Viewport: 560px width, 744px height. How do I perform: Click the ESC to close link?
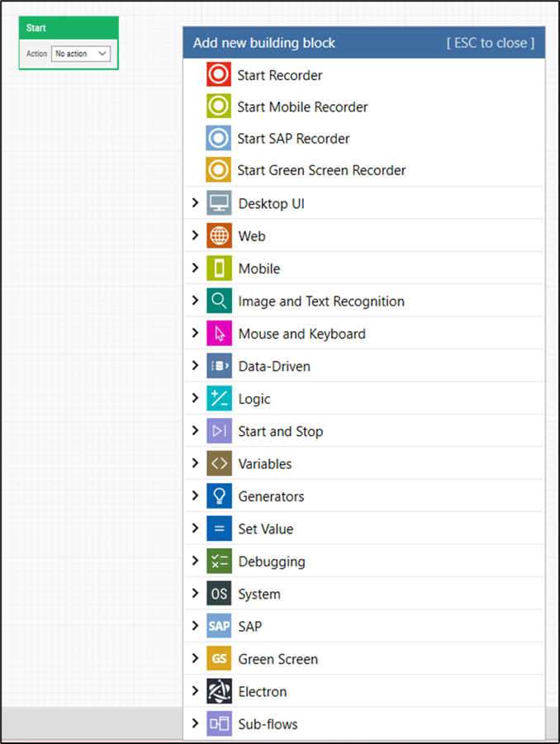491,42
